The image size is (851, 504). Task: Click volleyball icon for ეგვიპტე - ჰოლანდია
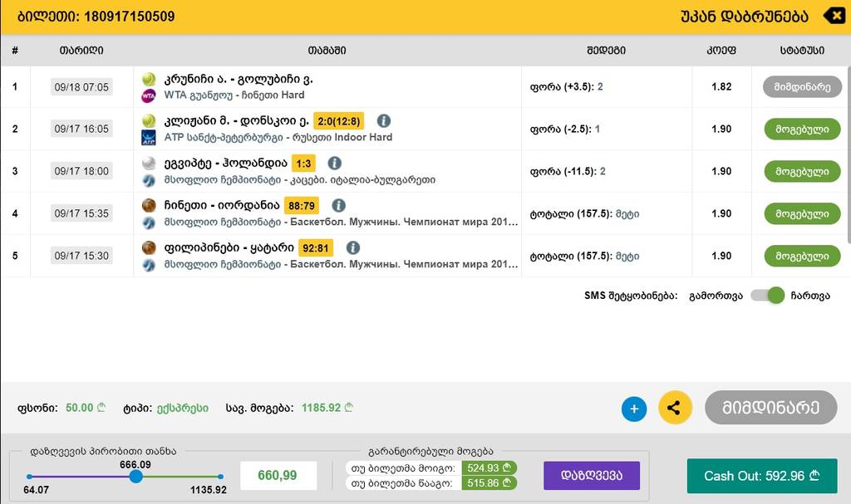click(149, 163)
